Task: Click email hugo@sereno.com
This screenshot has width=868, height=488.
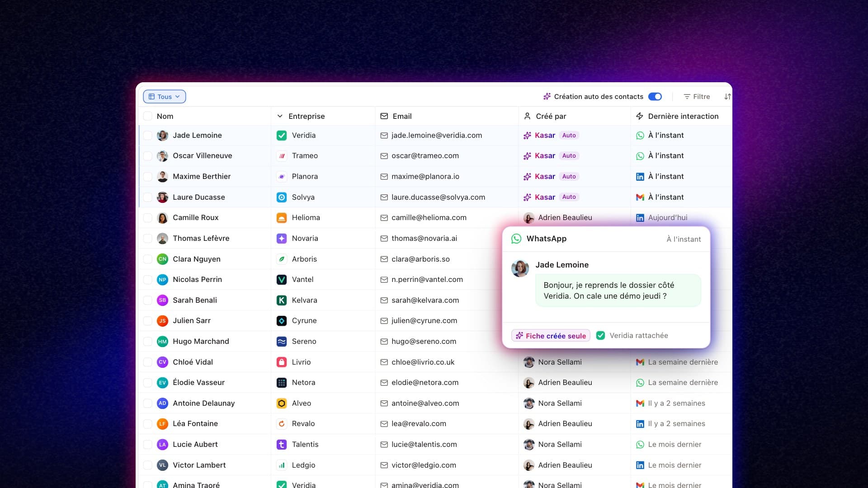Action: point(424,341)
